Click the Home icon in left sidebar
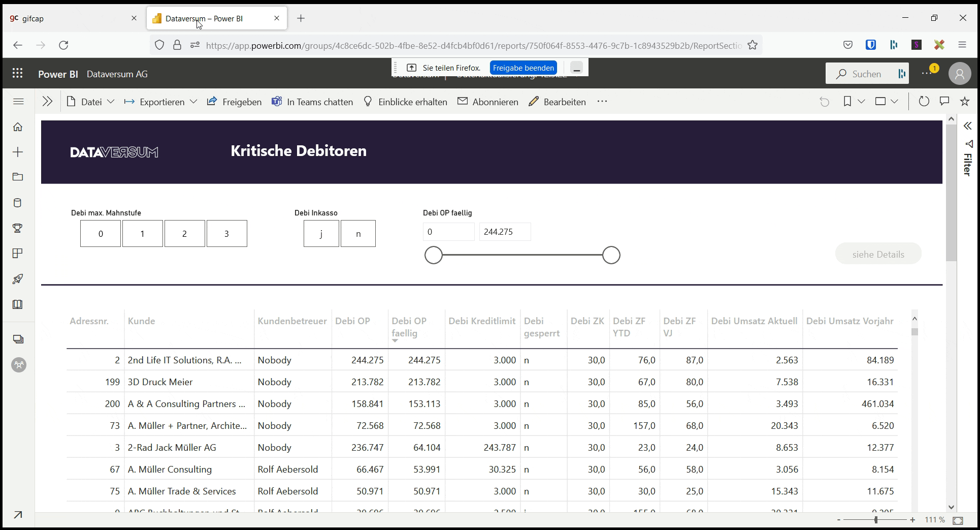This screenshot has width=980, height=530. click(18, 127)
